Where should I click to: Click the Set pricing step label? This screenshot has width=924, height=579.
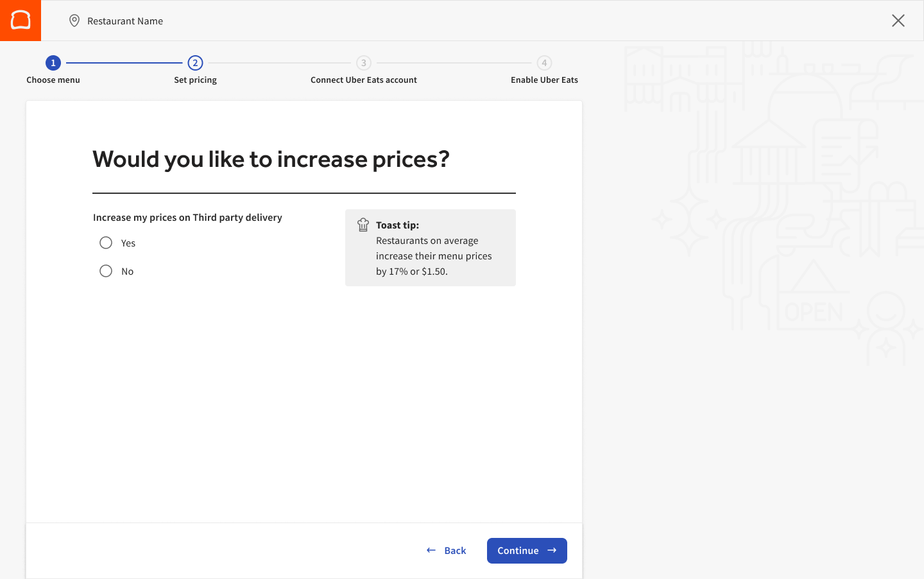point(195,80)
